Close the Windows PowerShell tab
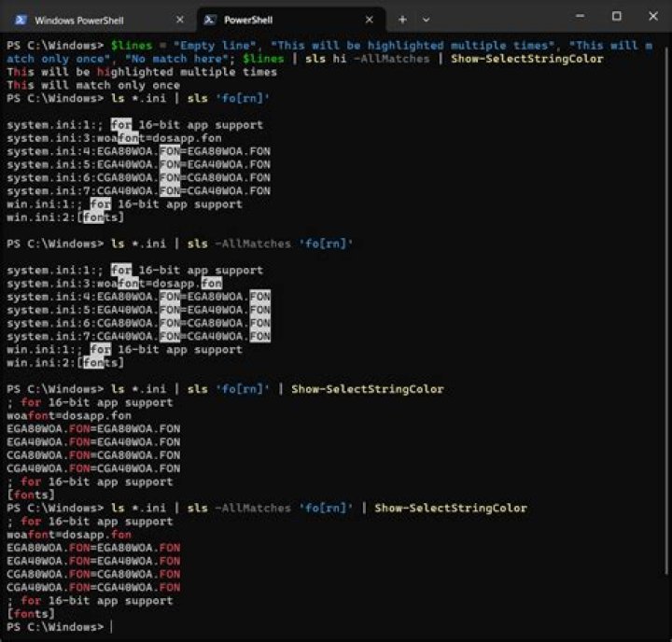This screenshot has height=642, width=672. (180, 20)
